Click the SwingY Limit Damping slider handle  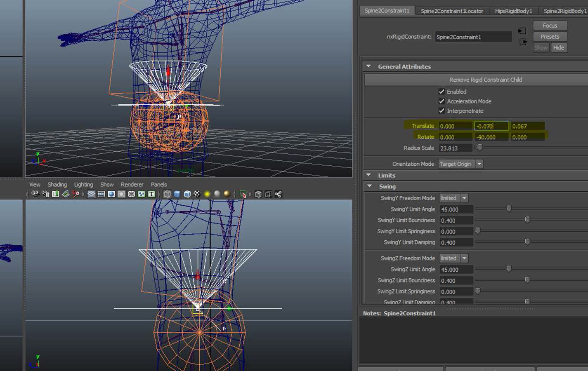527,242
